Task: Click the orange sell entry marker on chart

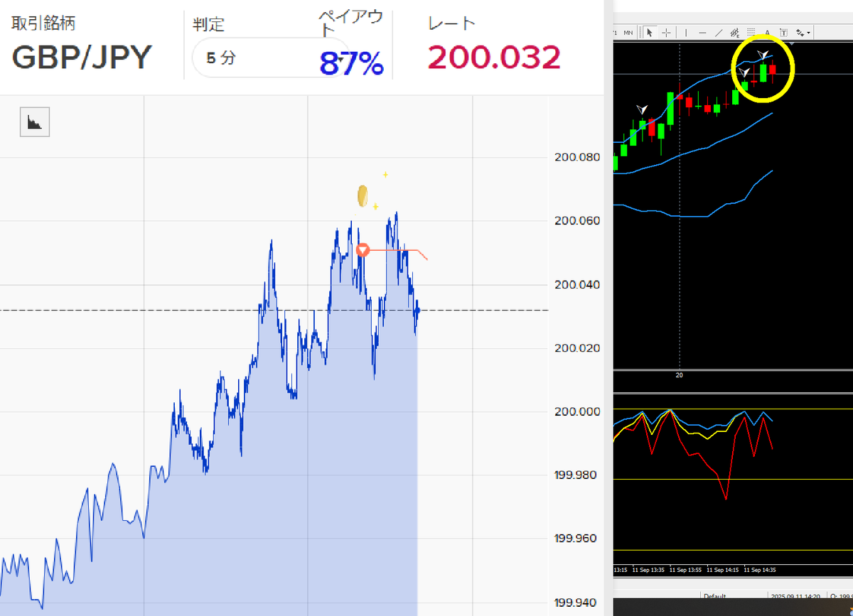Action: (x=363, y=250)
